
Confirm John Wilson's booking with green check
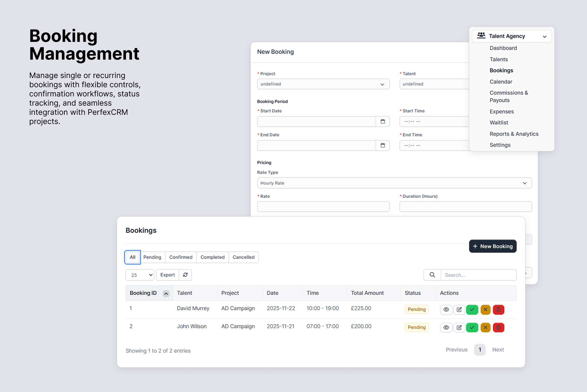472,328
